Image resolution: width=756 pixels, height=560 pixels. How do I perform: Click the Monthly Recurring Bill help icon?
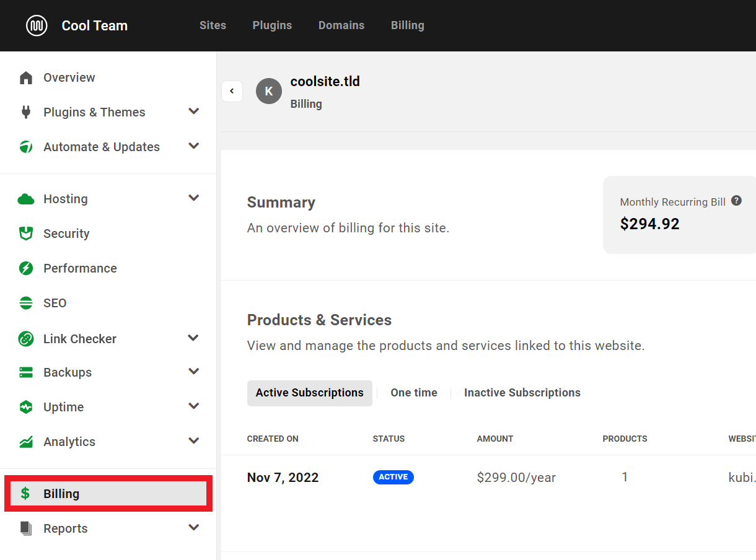click(736, 201)
